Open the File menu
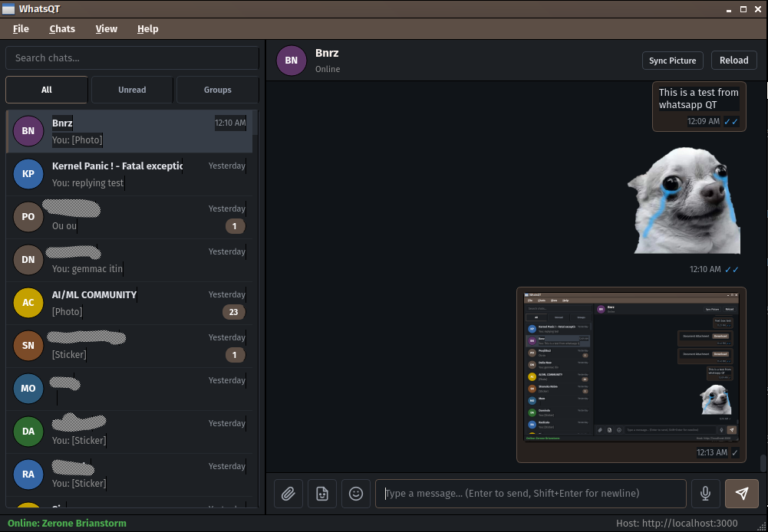 [21, 29]
